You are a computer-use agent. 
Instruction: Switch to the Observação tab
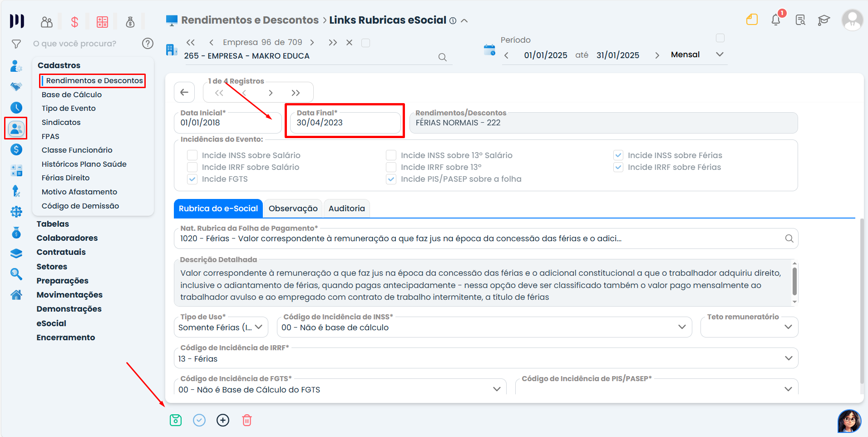pyautogui.click(x=293, y=209)
